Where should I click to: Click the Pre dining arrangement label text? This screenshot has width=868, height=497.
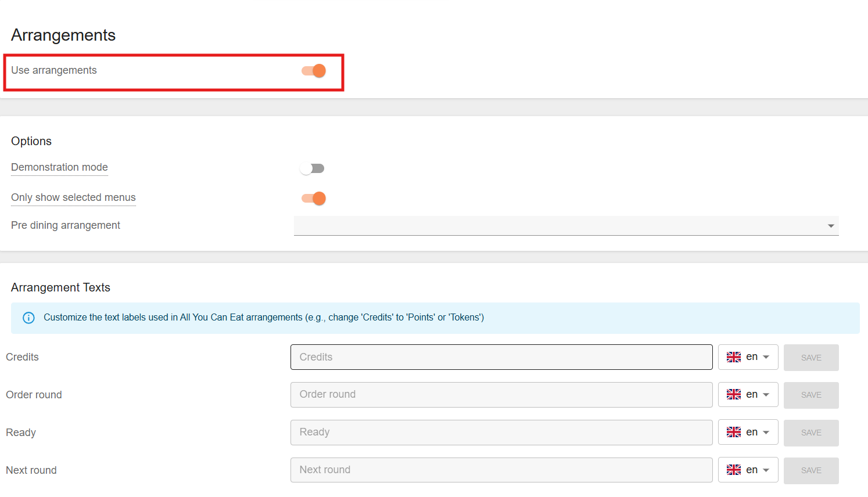[66, 225]
